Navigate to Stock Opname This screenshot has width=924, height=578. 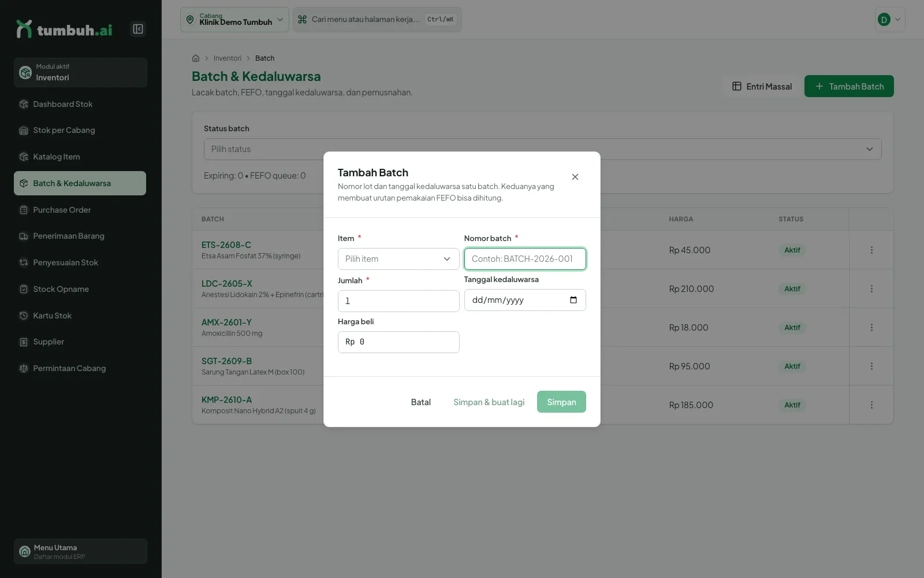(80, 289)
